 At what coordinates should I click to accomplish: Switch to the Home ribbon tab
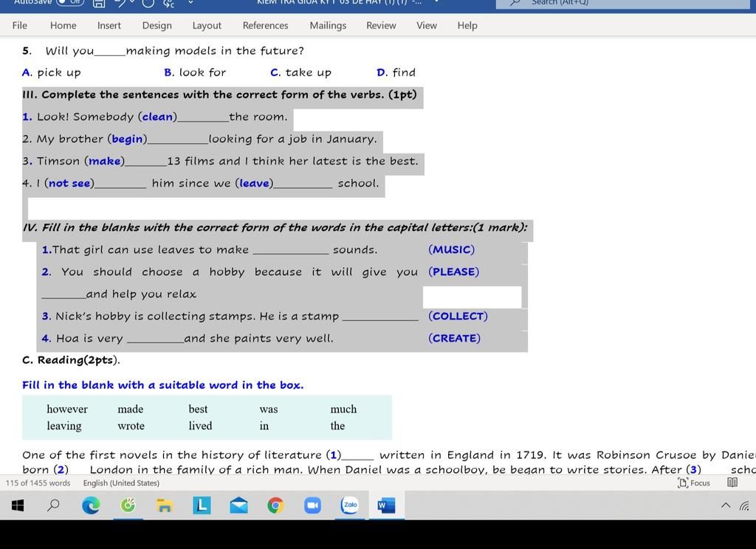point(63,26)
